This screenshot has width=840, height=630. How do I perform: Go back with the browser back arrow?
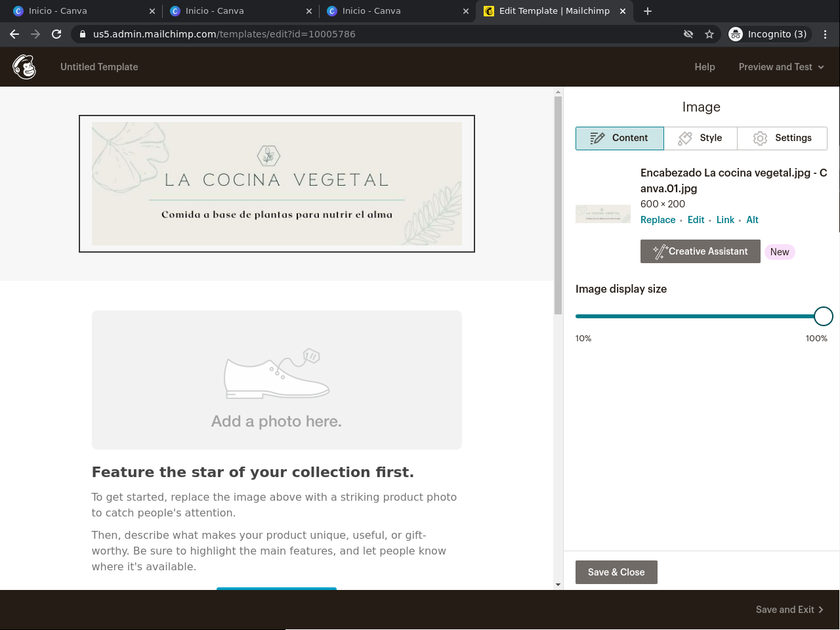14,34
